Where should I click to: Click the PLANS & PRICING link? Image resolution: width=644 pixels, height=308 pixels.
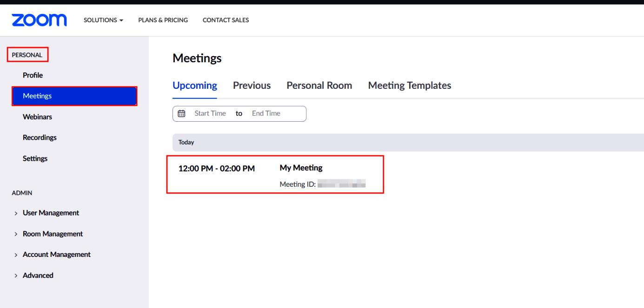click(163, 20)
